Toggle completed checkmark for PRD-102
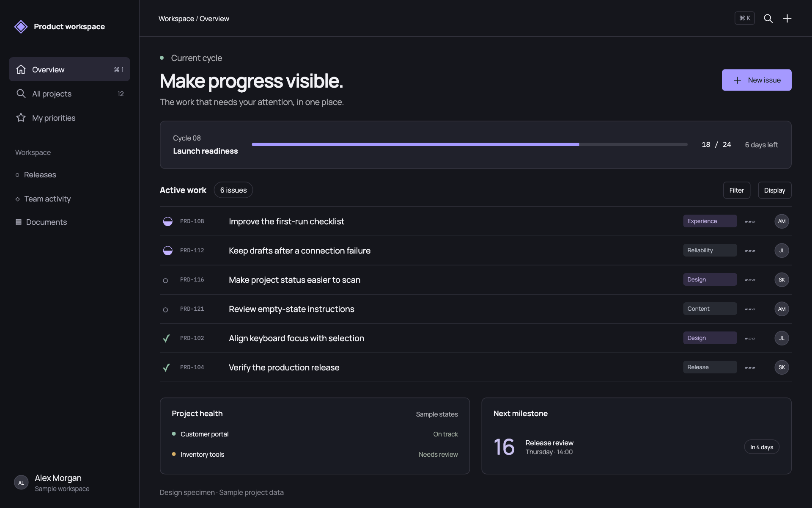812x508 pixels. (167, 338)
